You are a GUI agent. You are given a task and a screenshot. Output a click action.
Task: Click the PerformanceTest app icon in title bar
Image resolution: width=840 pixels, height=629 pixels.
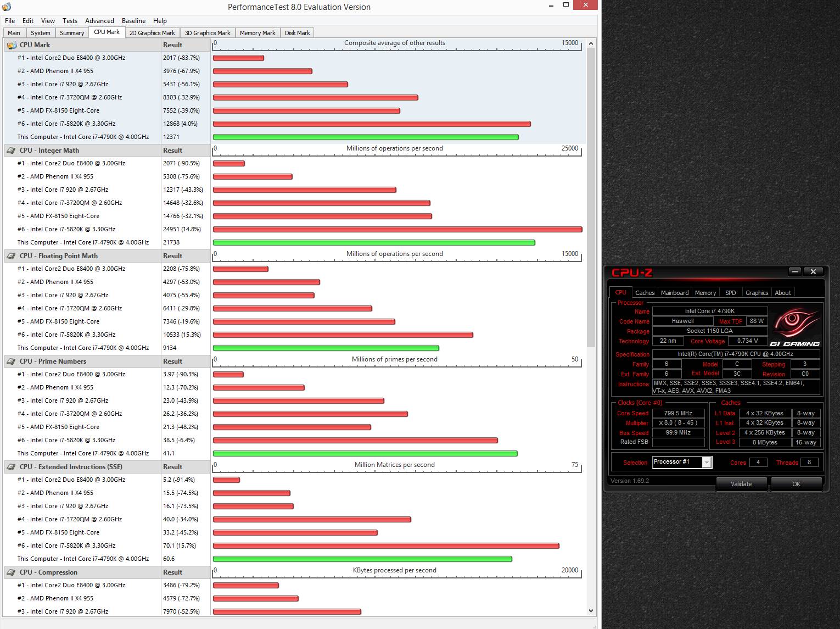pyautogui.click(x=7, y=7)
